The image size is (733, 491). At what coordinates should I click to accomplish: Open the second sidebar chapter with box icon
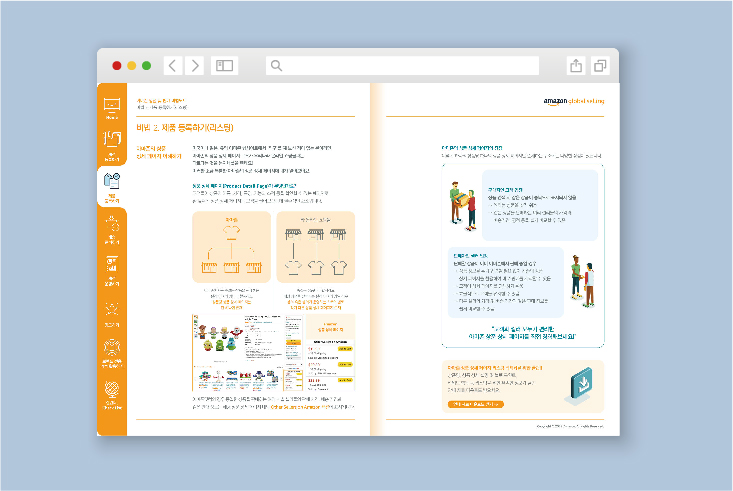coord(112,145)
